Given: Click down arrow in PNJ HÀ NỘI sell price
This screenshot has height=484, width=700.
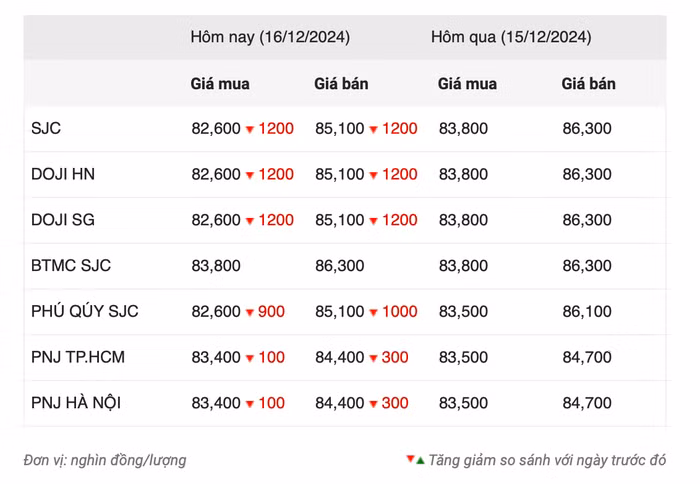Looking at the screenshot, I should 374,404.
